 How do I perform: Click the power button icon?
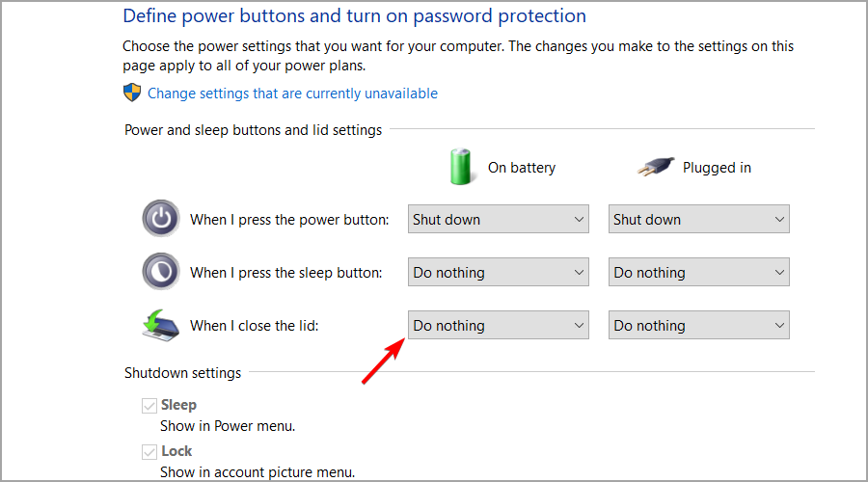pyautogui.click(x=160, y=219)
